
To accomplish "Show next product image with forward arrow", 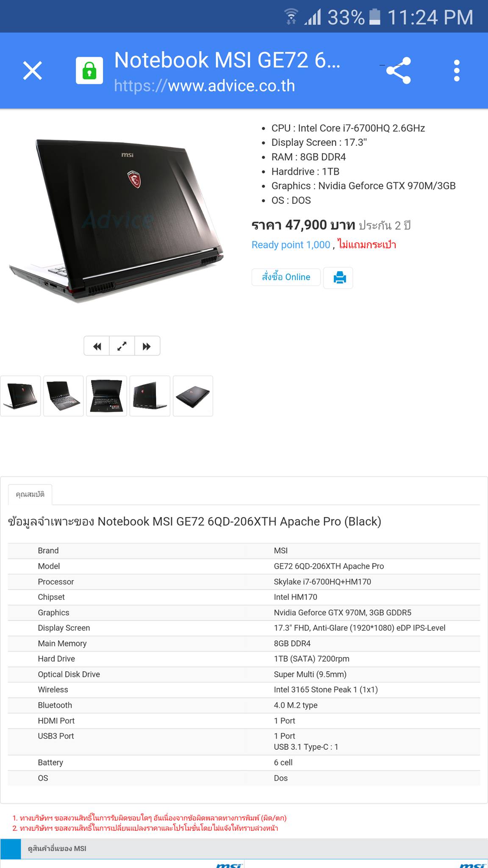I will point(147,346).
